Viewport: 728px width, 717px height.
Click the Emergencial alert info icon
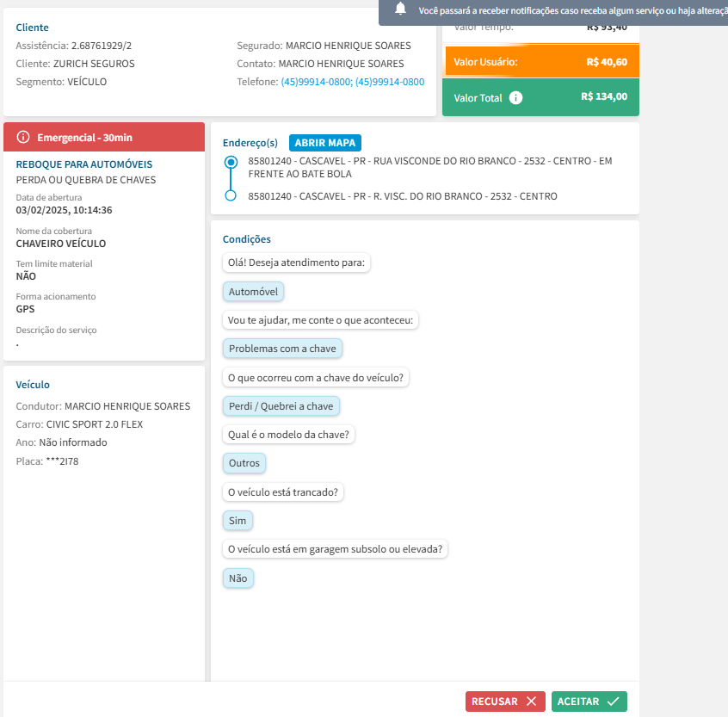pos(23,138)
